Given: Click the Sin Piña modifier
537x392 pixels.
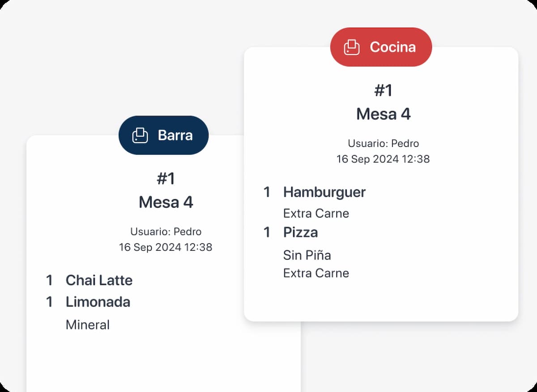Looking at the screenshot, I should (x=307, y=255).
